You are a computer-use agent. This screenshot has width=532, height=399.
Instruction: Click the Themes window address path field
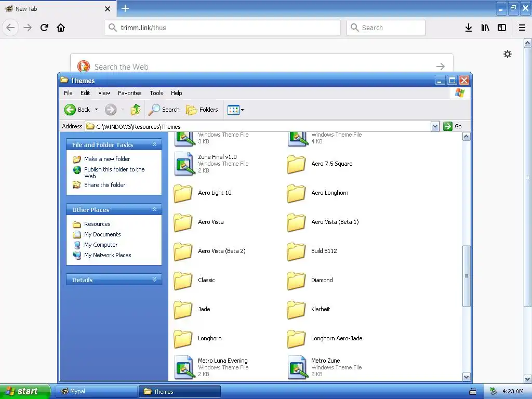coord(258,127)
